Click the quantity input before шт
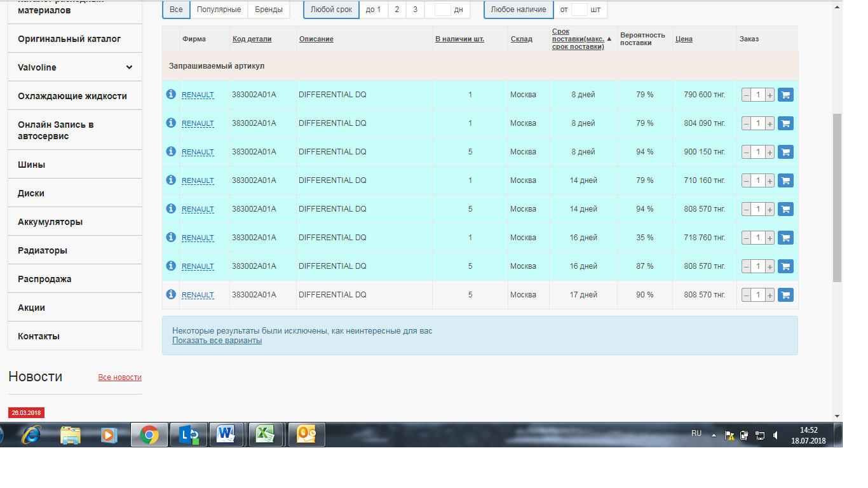Image resolution: width=868 pixels, height=488 pixels. coord(580,10)
